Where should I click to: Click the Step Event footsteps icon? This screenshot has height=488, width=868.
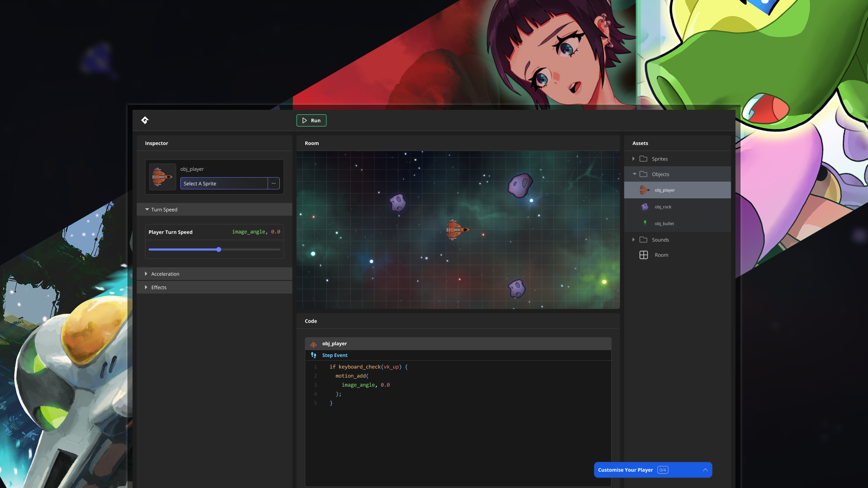[x=314, y=356]
